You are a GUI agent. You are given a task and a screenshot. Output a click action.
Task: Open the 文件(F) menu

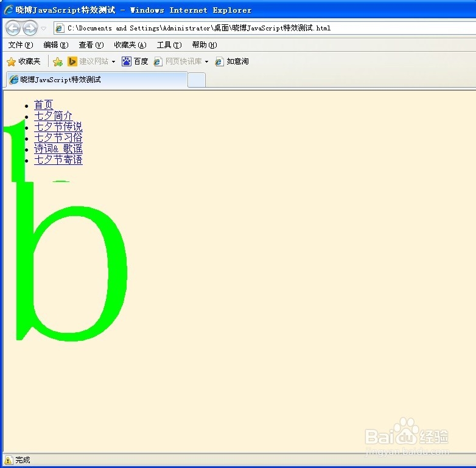coord(20,45)
